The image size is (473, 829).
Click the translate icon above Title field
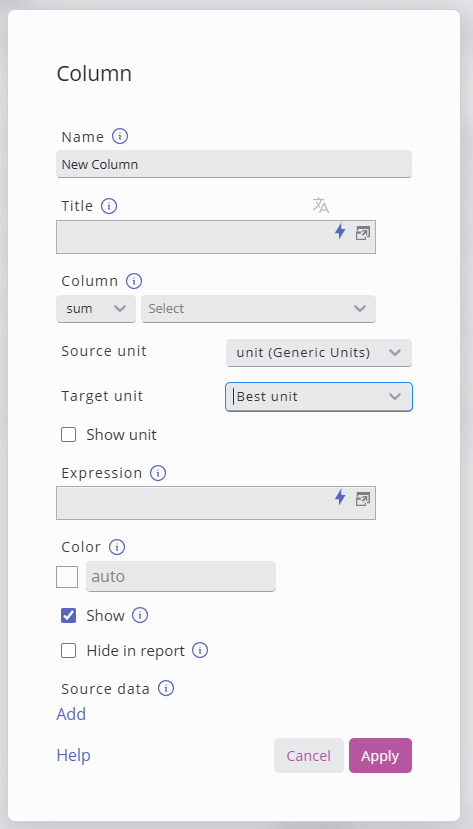321,205
